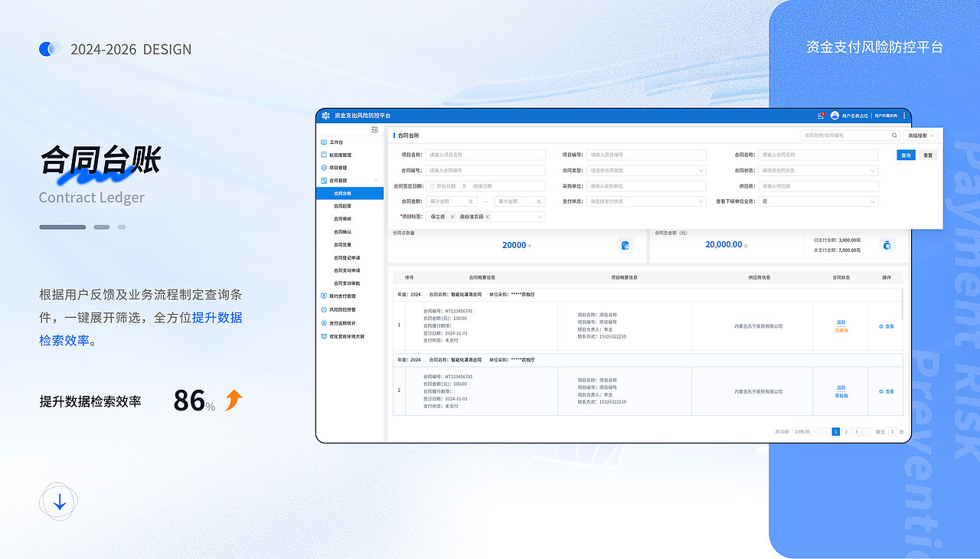Pick the 结束日期 end date field
Image resolution: width=980 pixels, height=559 pixels.
pos(483,186)
